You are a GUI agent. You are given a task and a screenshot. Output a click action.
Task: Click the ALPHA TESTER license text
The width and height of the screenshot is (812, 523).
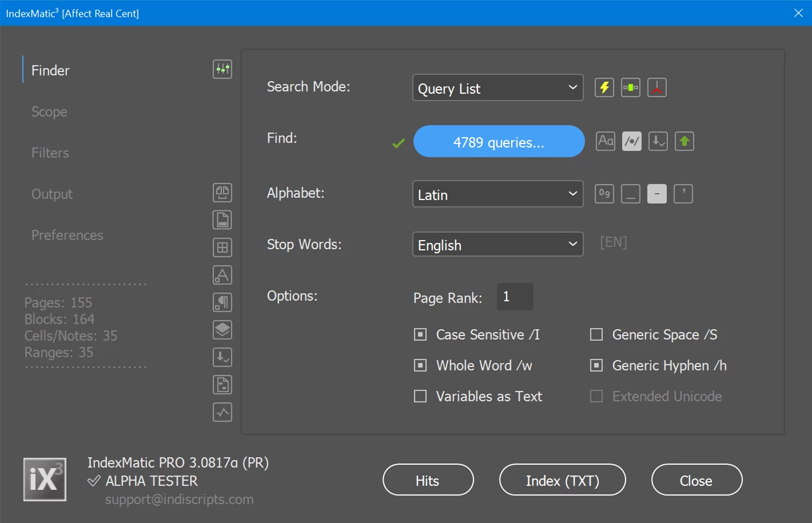152,481
